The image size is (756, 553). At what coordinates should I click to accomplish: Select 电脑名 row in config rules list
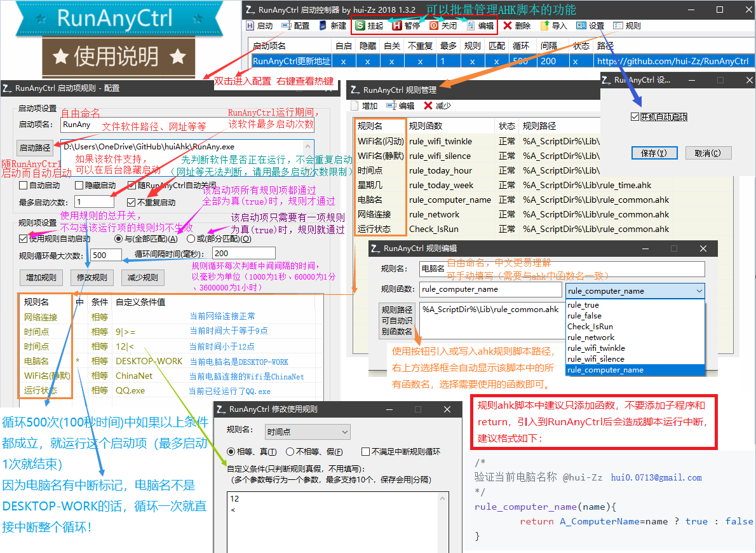pyautogui.click(x=171, y=361)
